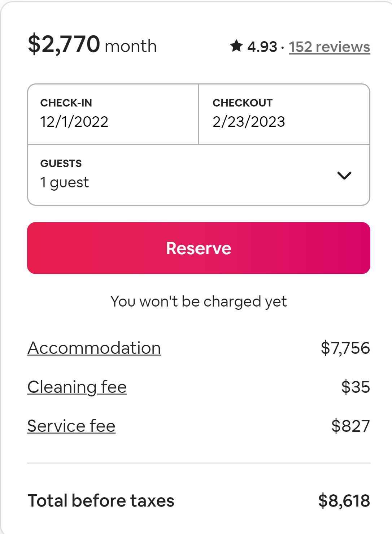392x534 pixels.
Task: Click the Total before taxes label
Action: [x=101, y=501]
